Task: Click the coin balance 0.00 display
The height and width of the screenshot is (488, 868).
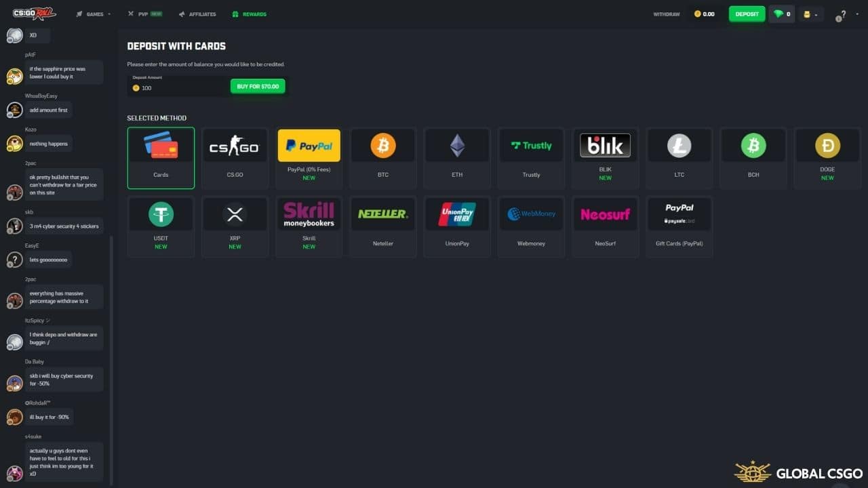Action: [x=705, y=14]
